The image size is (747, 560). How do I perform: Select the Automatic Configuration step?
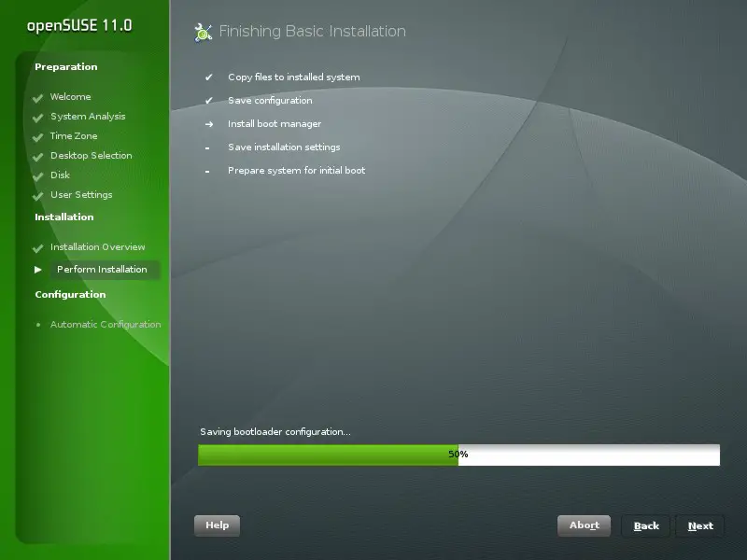pos(106,324)
